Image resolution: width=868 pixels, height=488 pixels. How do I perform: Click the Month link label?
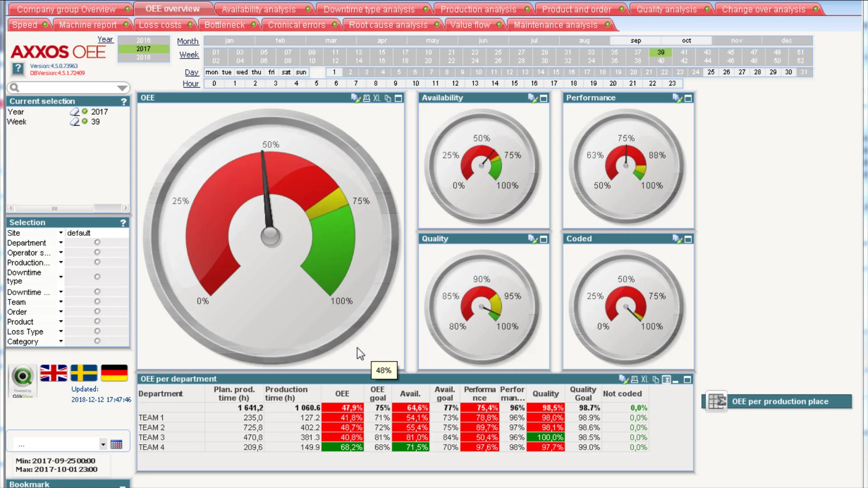click(x=188, y=41)
